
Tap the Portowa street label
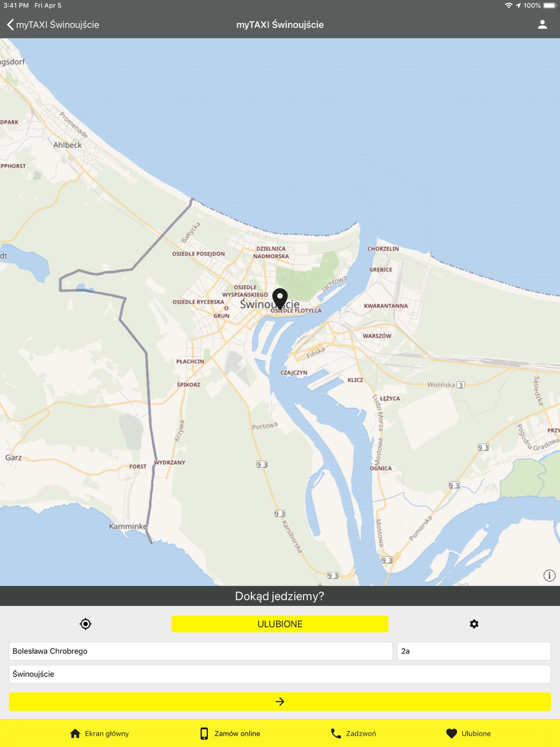[265, 426]
